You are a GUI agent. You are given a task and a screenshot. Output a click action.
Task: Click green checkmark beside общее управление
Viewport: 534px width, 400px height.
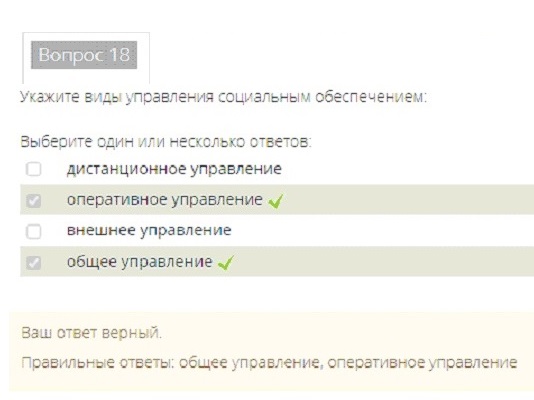point(225,263)
